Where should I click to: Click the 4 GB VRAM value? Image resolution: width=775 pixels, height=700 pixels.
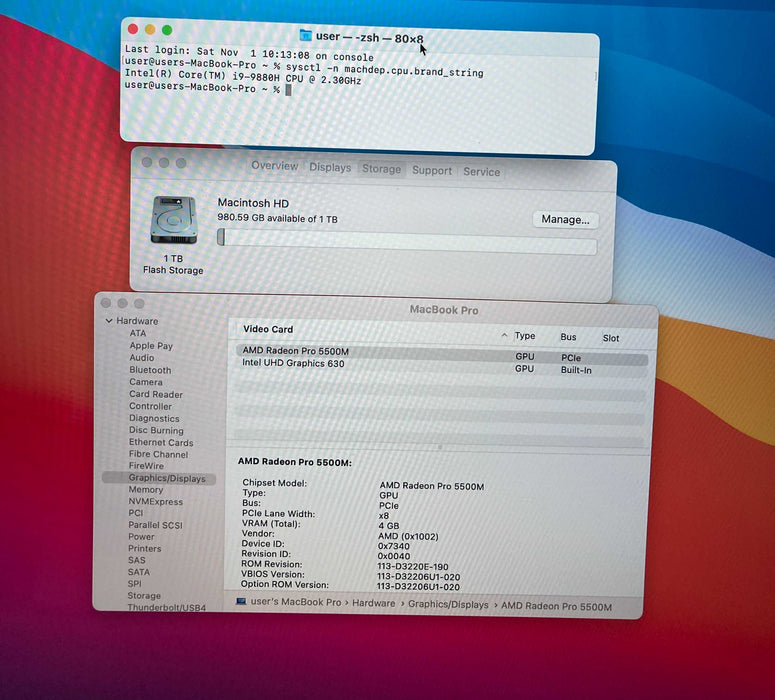(389, 525)
